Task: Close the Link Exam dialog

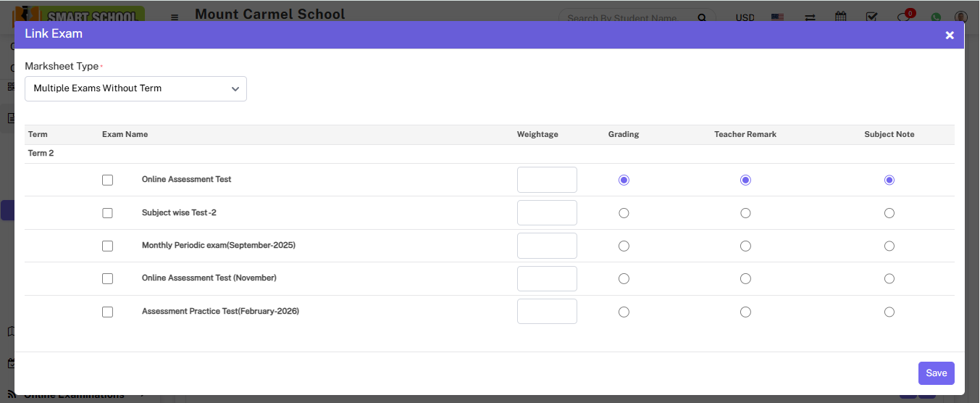Action: click(949, 35)
